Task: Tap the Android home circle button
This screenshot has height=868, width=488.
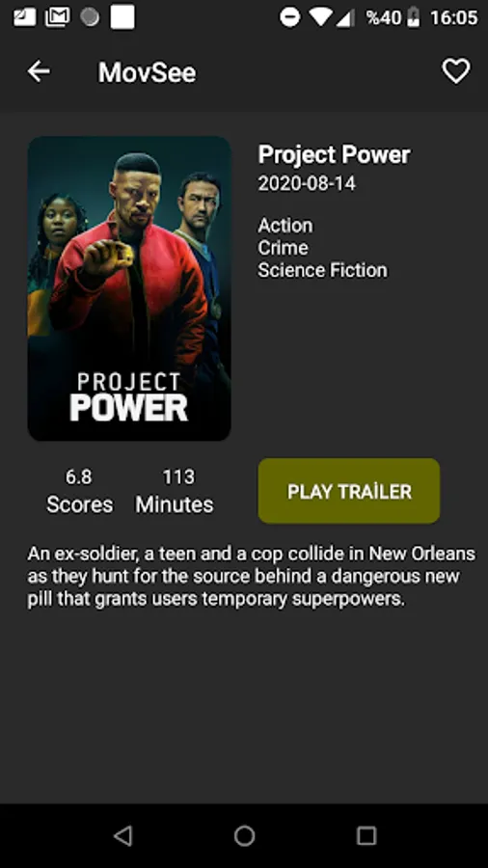Action: pyautogui.click(x=244, y=835)
